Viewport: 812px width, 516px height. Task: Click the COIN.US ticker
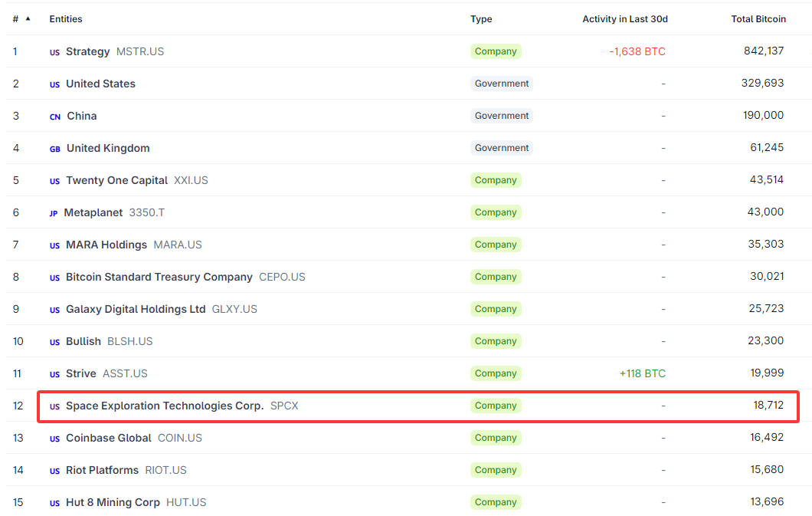pos(180,438)
